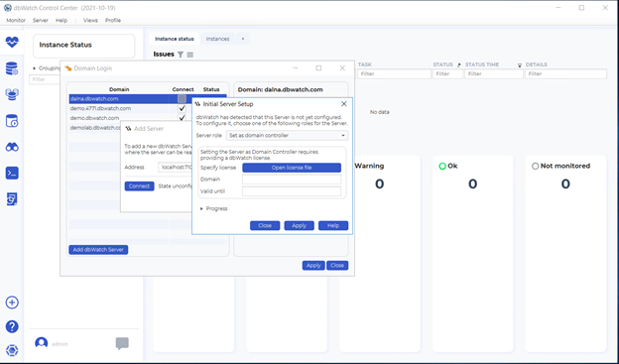The height and width of the screenshot is (364, 619).
Task: Open the terminal console icon in sidebar
Action: (x=12, y=173)
